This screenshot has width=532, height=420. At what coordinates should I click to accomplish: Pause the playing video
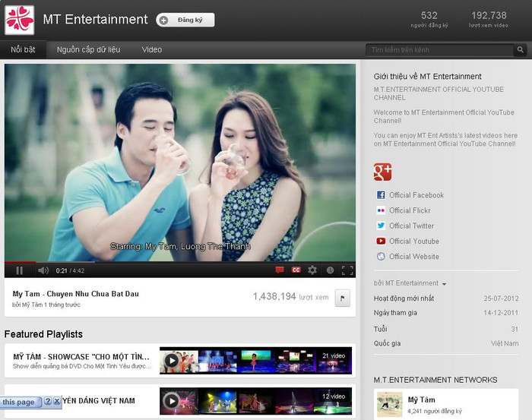[x=19, y=270]
